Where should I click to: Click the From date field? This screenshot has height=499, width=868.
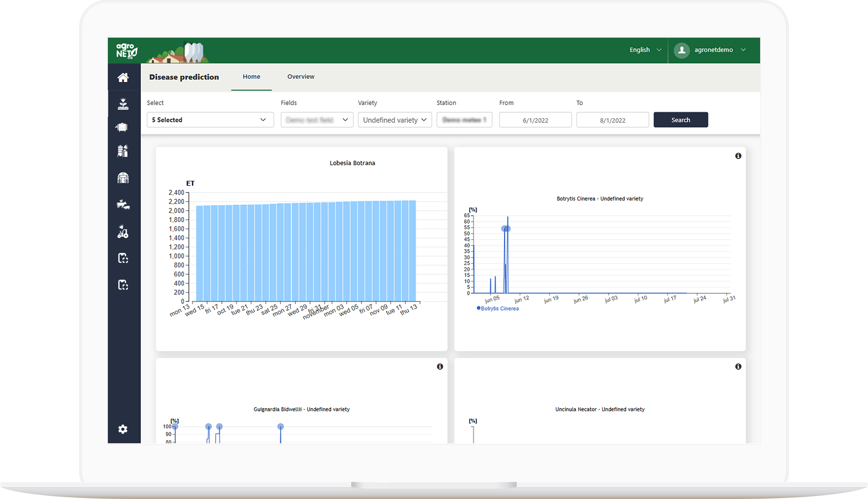point(535,120)
